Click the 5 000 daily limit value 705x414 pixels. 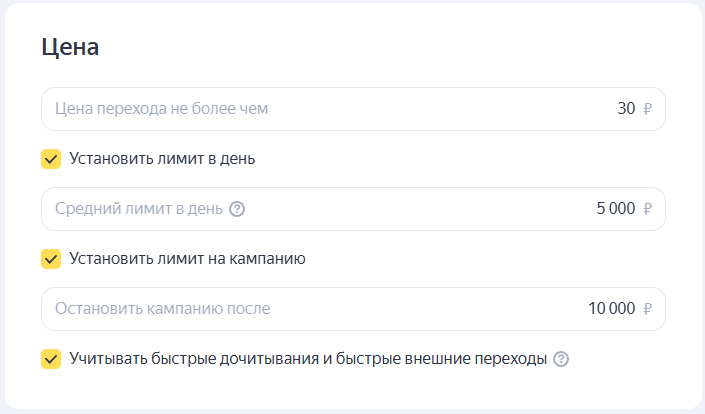tap(615, 209)
